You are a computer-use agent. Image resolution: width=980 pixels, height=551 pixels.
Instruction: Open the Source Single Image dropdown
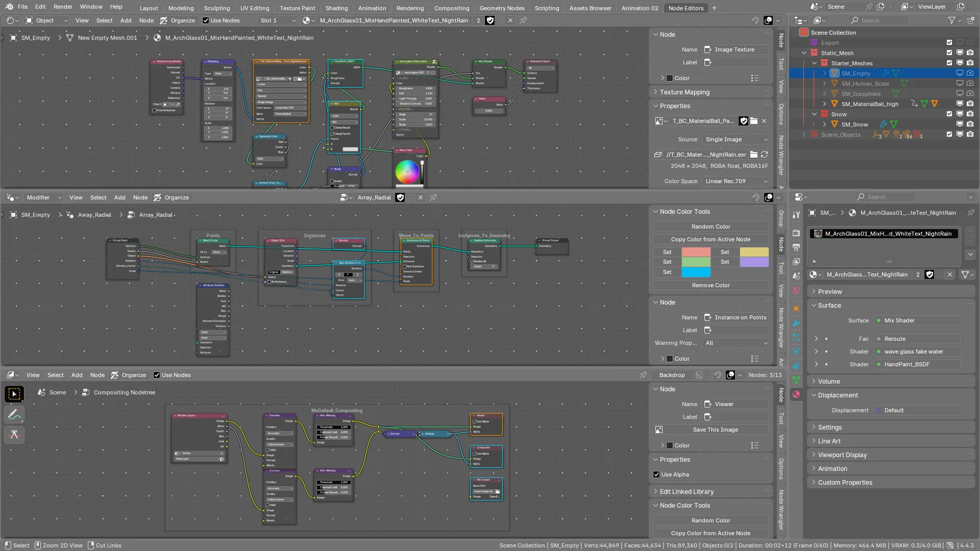736,139
